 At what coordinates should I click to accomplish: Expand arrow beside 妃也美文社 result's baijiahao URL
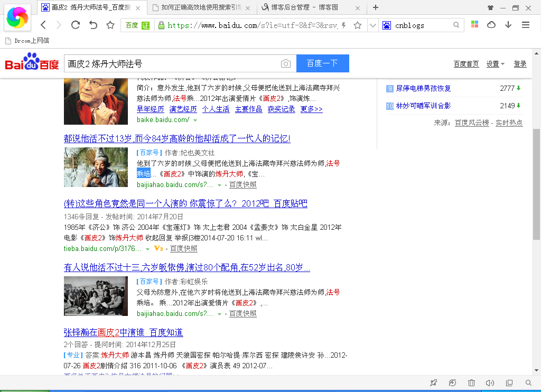(219, 185)
